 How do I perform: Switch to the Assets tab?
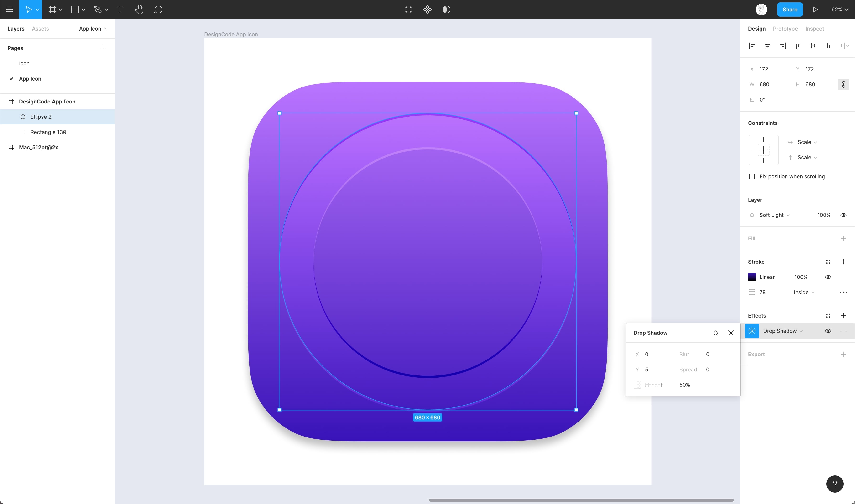tap(40, 29)
